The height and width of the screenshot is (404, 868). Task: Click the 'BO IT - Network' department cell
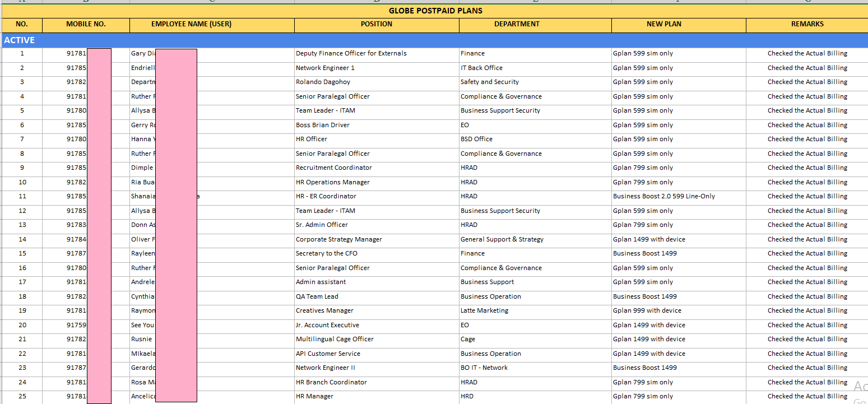(x=535, y=368)
